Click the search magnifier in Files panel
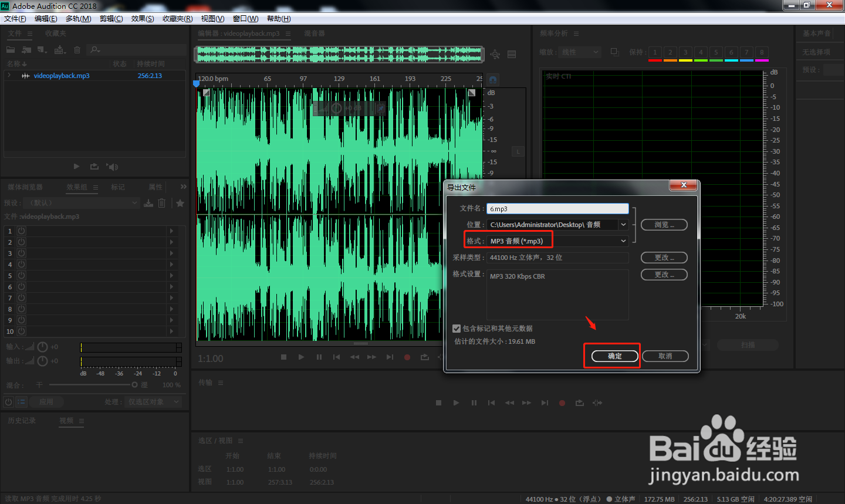 click(x=95, y=50)
